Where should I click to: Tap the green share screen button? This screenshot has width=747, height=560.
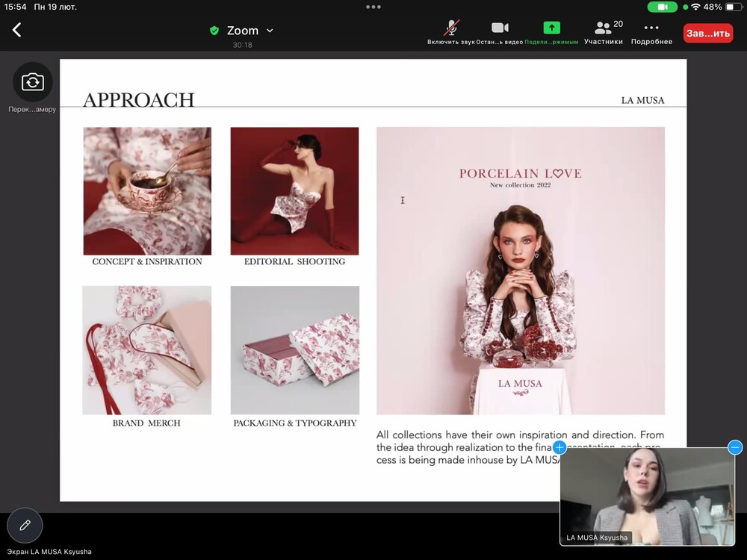pyautogui.click(x=552, y=32)
